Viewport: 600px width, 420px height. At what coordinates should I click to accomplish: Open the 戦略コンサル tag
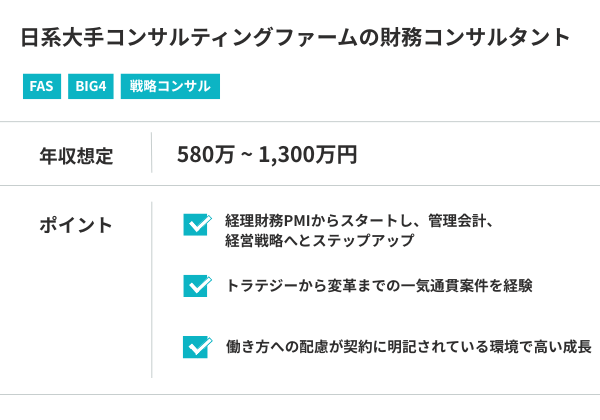pos(169,86)
